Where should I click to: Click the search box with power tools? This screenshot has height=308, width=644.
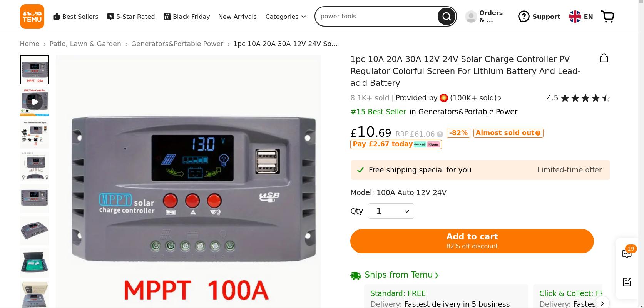pos(377,17)
